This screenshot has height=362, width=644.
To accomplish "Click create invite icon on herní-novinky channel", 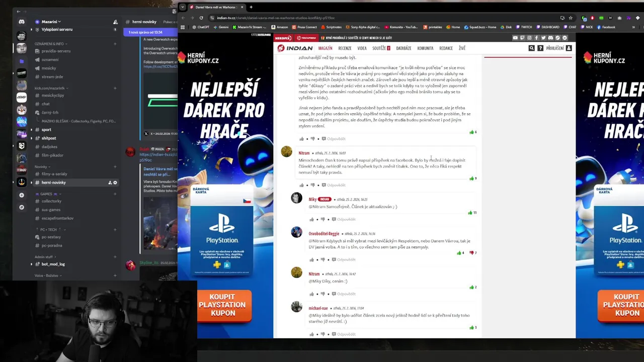I will (110, 183).
